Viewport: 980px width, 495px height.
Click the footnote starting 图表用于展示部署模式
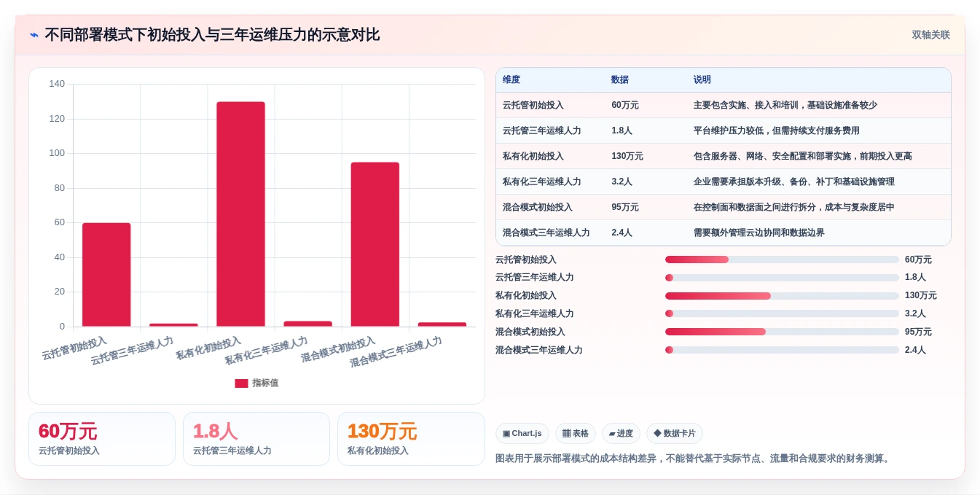tap(694, 459)
